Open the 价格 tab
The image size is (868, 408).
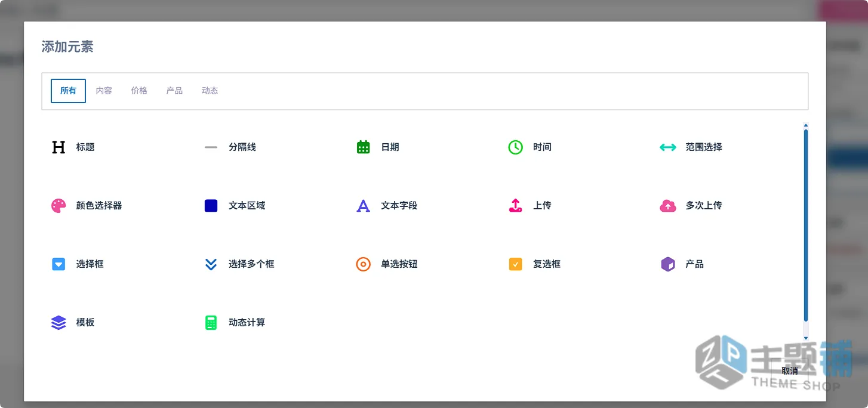139,91
